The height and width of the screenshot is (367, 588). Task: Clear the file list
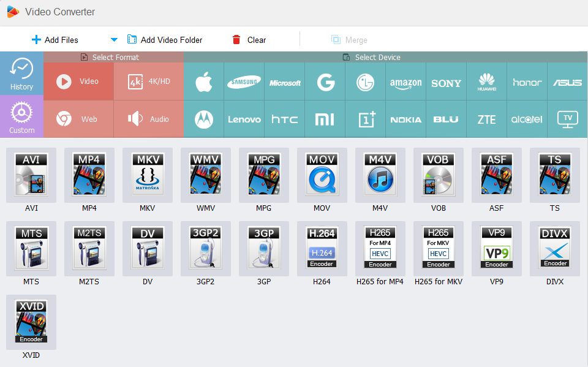[x=249, y=40]
